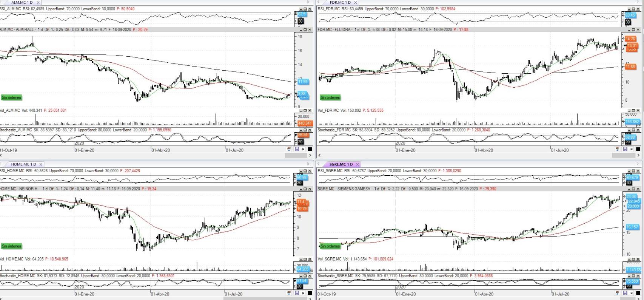Maximize the FLUIDRA price subpanel
Screen dimensions: 644x300
click(633, 29)
